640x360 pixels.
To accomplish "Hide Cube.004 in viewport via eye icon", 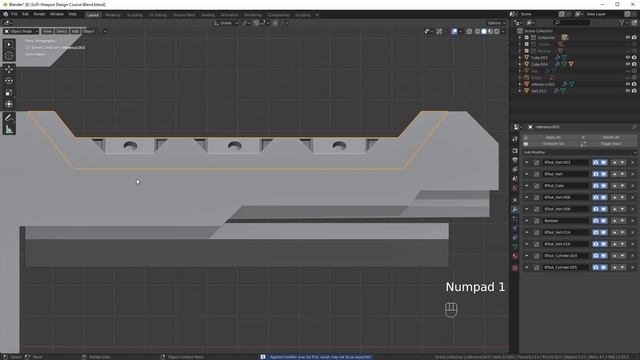I will pos(628,64).
